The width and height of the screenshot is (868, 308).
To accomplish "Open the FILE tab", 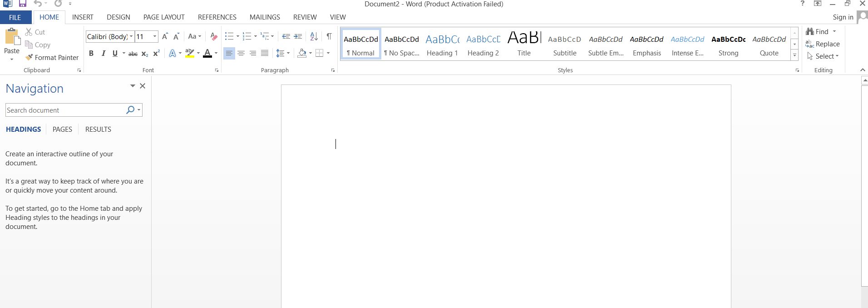I will pos(15,17).
